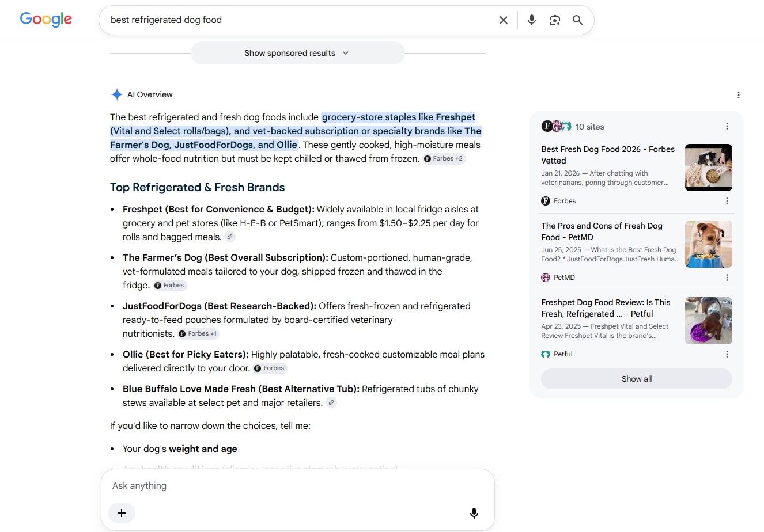Open more options for the 10 sites panel

tap(727, 127)
